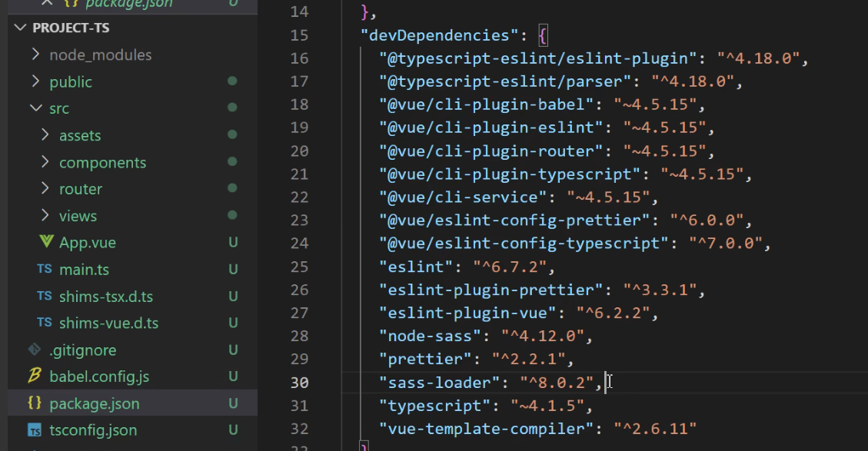Click the "sass-loader" key

coord(440,383)
